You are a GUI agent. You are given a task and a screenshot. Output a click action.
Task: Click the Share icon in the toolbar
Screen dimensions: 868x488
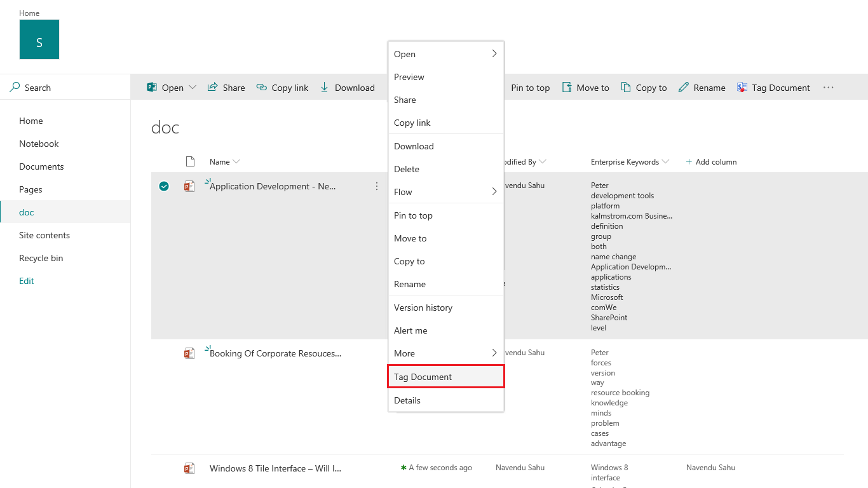213,88
